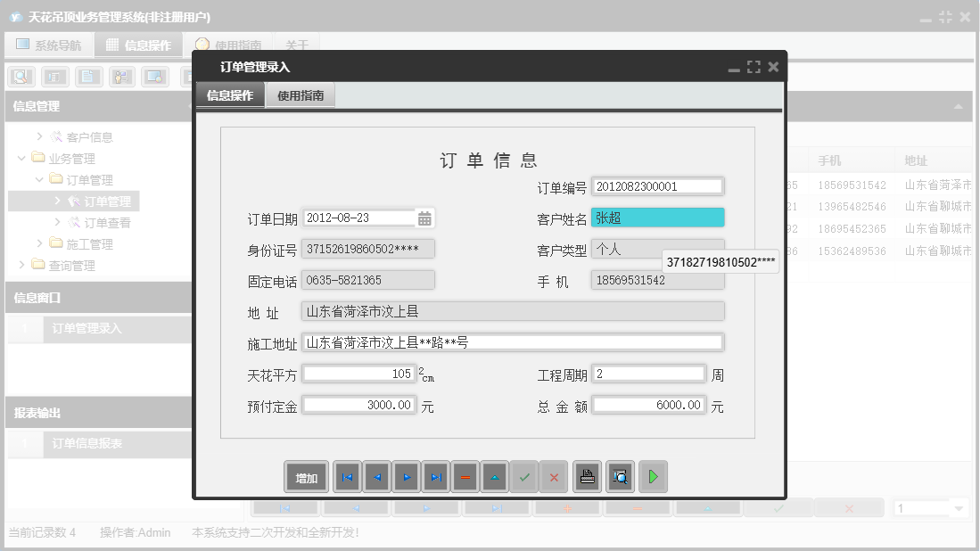Click the confirm checkmark in dialog toolbar
Screen dimensions: 980x551
tap(524, 477)
